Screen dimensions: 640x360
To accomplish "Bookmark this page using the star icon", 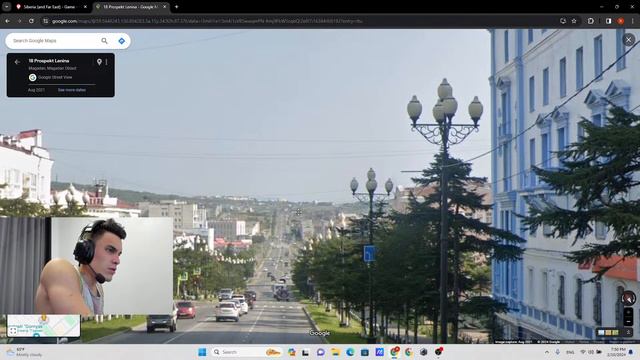I will pyautogui.click(x=574, y=21).
